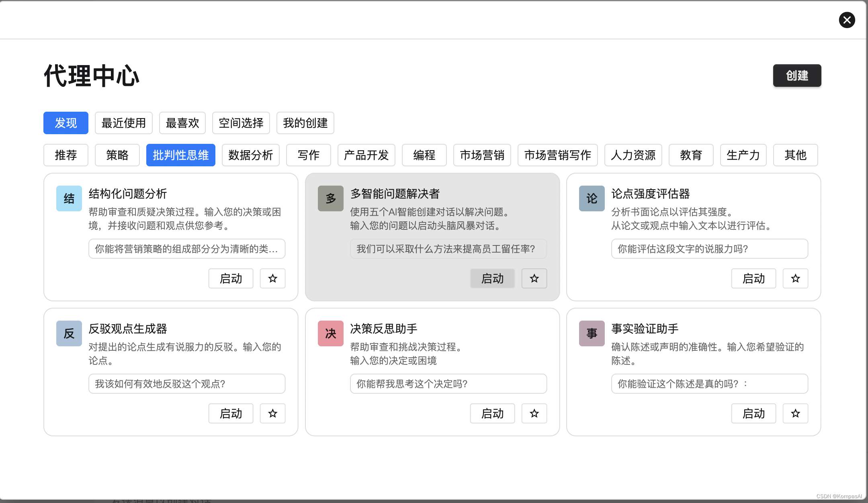868x503 pixels.
Task: Switch to the 数据分析 category tab
Action: (250, 155)
